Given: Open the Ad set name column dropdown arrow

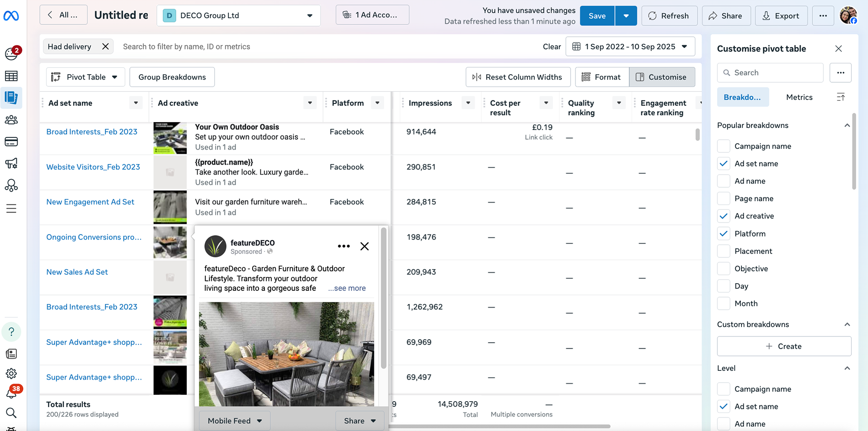Looking at the screenshot, I should pyautogui.click(x=136, y=103).
